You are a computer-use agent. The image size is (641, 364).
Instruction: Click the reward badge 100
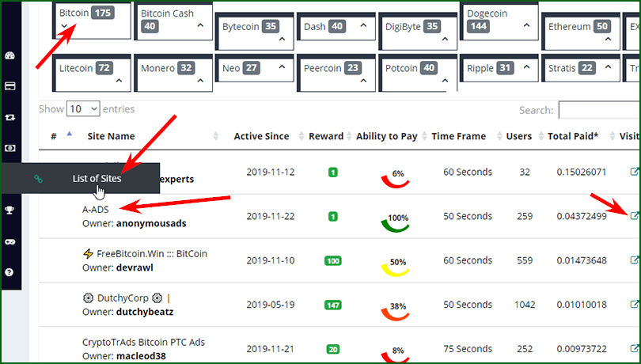pos(333,260)
